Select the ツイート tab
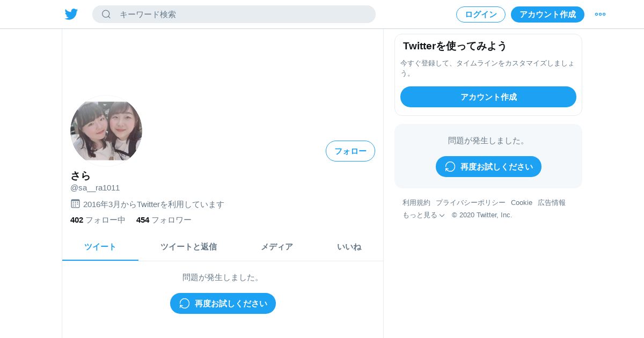Viewport: 644px width, 338px height. tap(100, 247)
